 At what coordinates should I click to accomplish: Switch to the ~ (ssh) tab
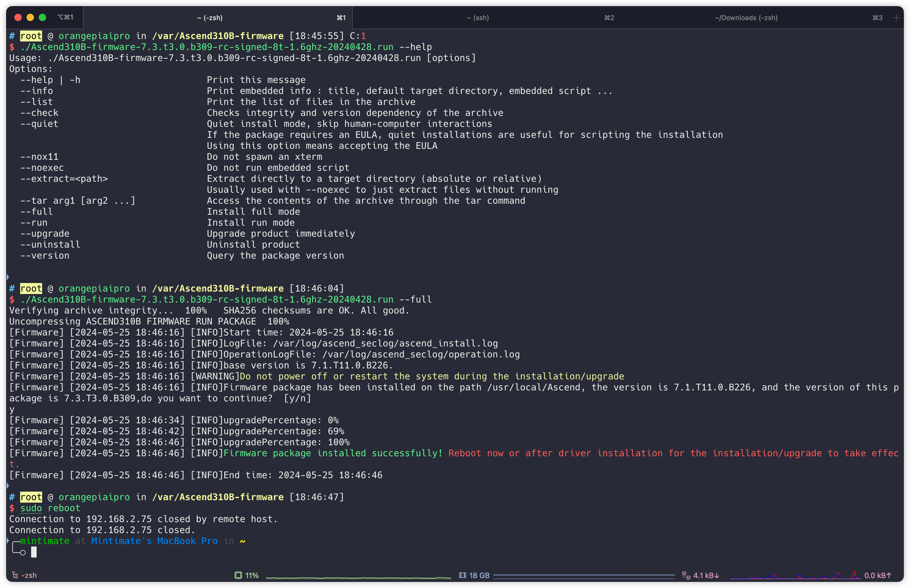[478, 18]
